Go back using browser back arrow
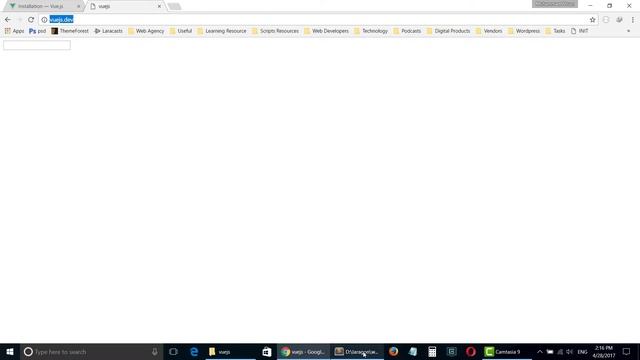Viewport: 640px width, 360px height. pyautogui.click(x=8, y=20)
